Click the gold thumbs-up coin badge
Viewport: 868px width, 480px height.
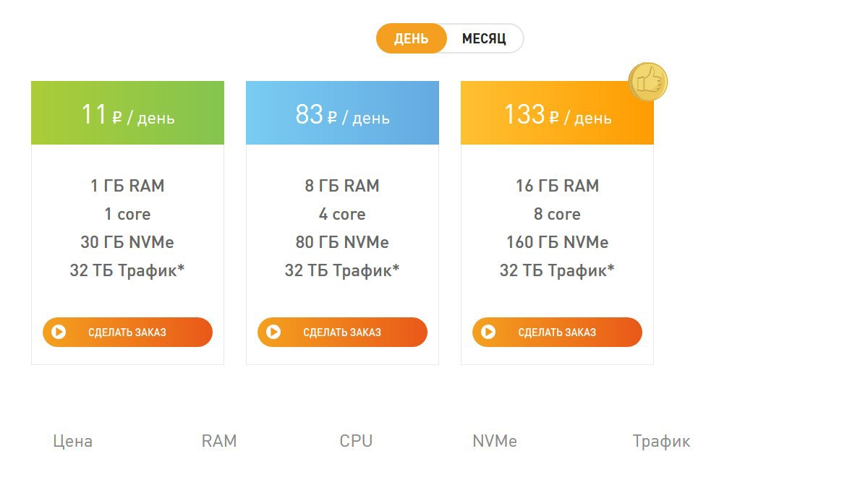click(647, 82)
